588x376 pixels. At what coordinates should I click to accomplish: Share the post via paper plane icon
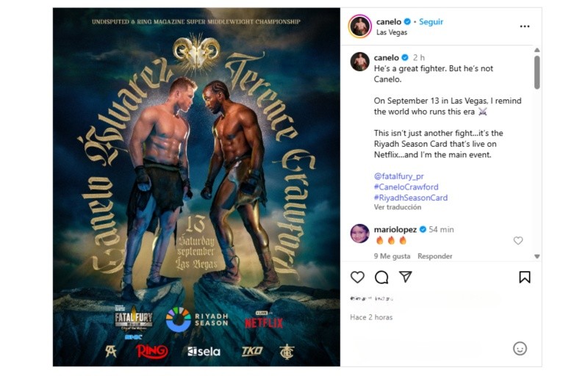[x=406, y=277]
